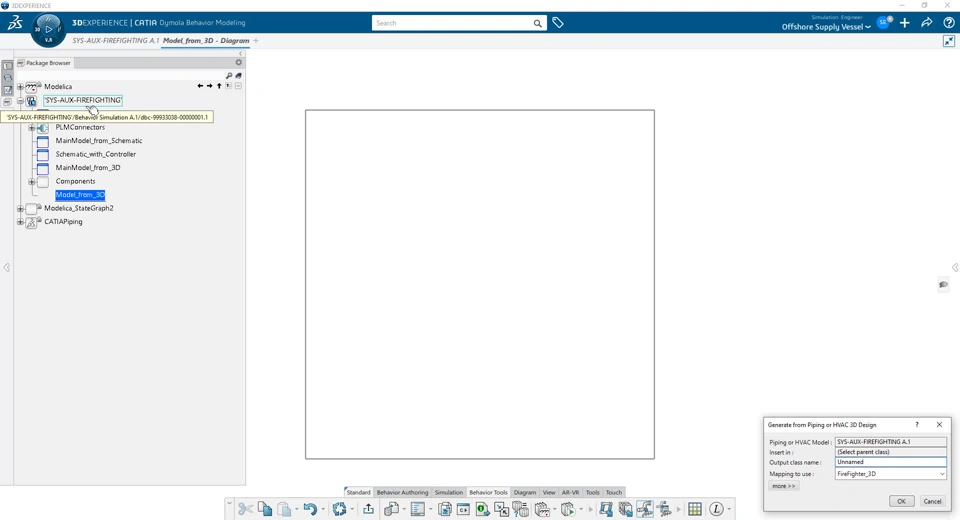The width and height of the screenshot is (960, 520).
Task: Switch to the Behavior Authoring tab
Action: coord(402,492)
